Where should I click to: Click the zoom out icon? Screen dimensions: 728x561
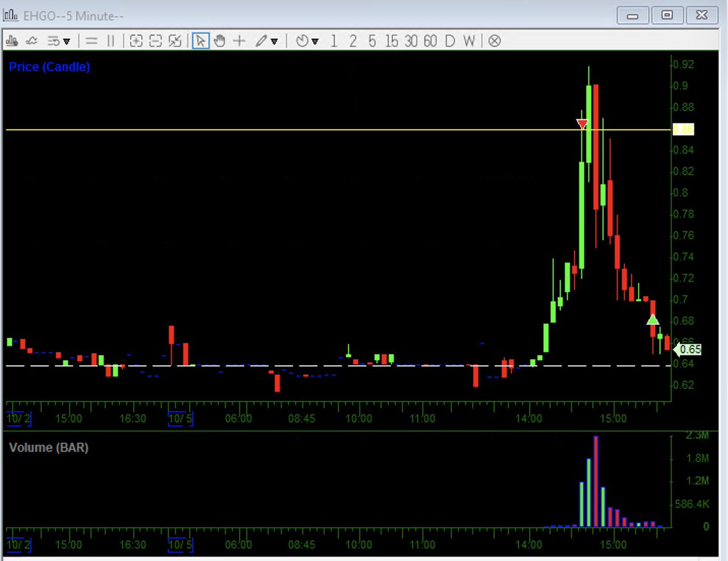[x=156, y=41]
